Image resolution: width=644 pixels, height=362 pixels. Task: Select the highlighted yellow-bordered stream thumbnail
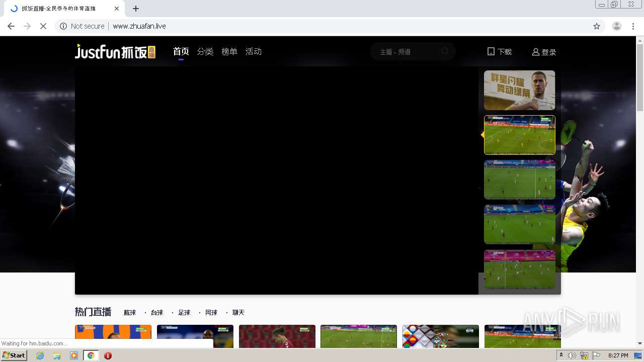click(520, 135)
